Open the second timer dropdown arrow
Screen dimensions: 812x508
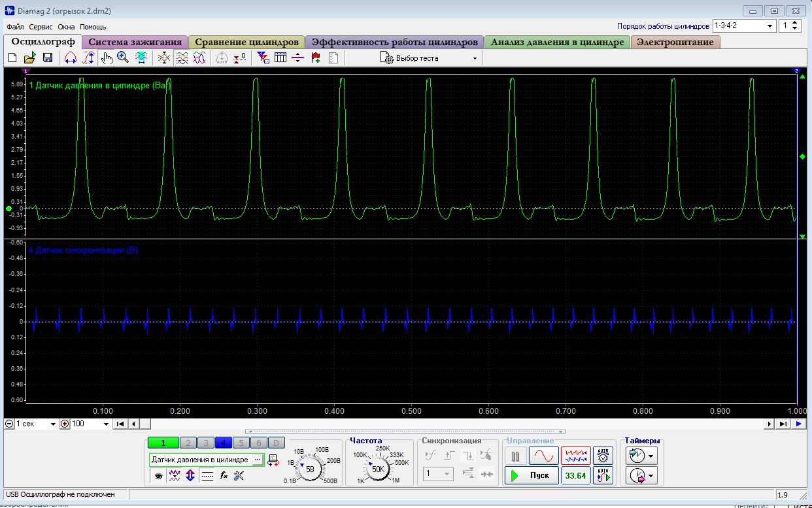click(x=652, y=476)
